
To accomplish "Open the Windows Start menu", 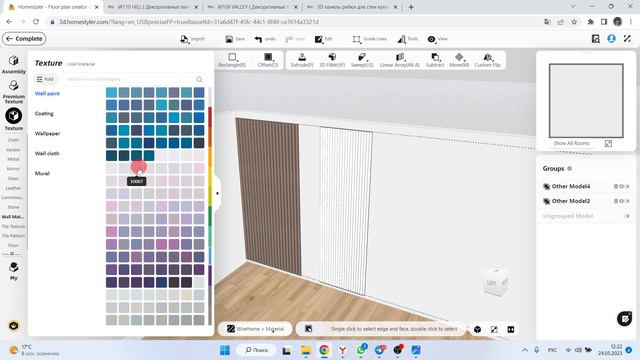I will [x=225, y=350].
